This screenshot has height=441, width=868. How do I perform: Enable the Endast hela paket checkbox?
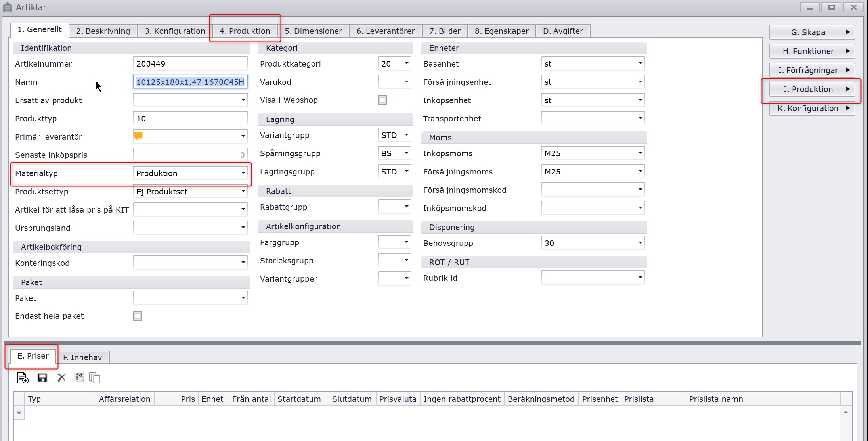tap(138, 316)
